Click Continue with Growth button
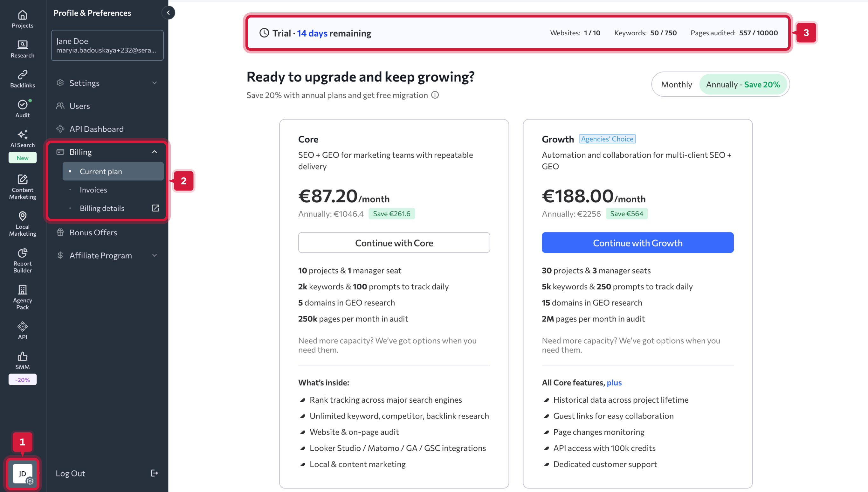 (637, 243)
